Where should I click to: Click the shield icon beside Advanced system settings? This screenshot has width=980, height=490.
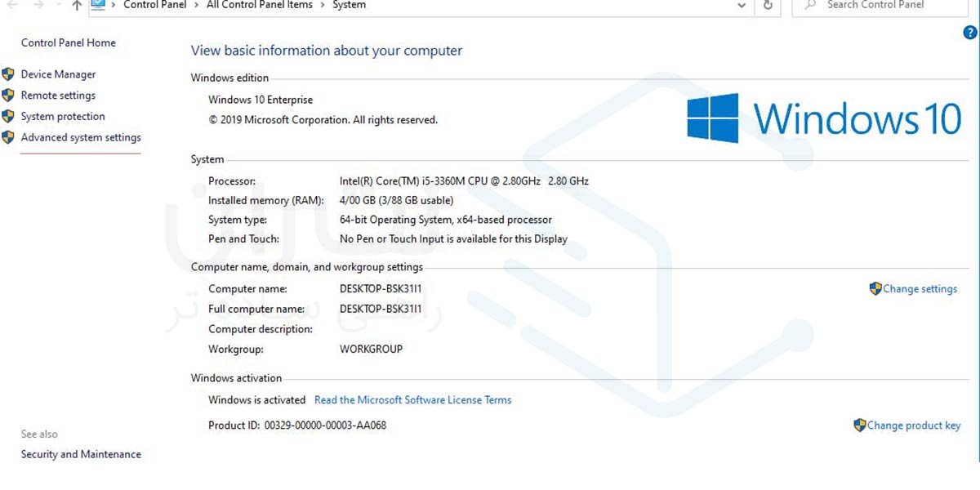click(8, 137)
